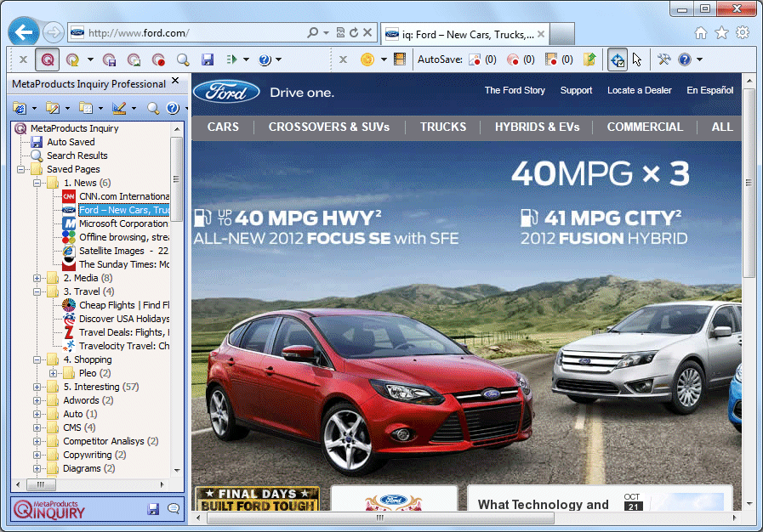
Task: Click the filmstrip icon in second toolbar
Action: click(x=400, y=59)
